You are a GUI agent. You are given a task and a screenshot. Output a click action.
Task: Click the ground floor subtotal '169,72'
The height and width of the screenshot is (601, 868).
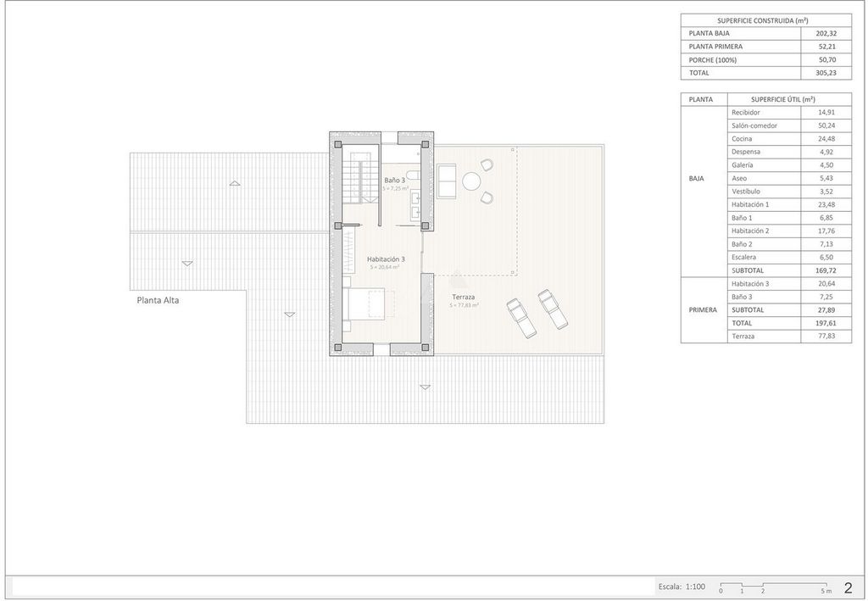pos(826,270)
